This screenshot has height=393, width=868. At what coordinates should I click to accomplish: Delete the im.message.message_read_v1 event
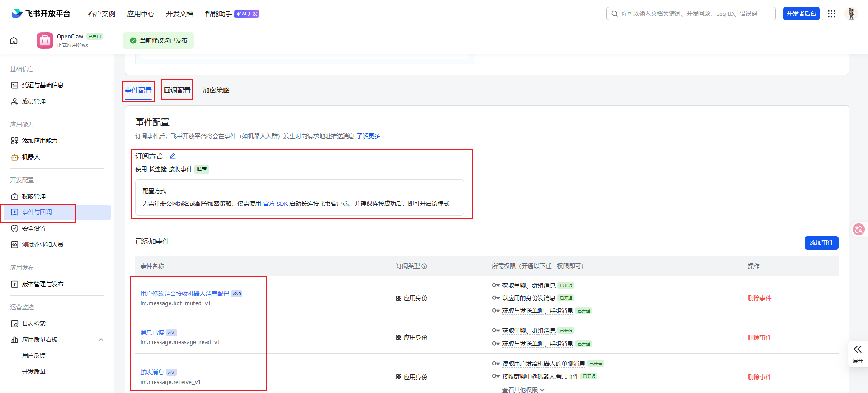[759, 337]
